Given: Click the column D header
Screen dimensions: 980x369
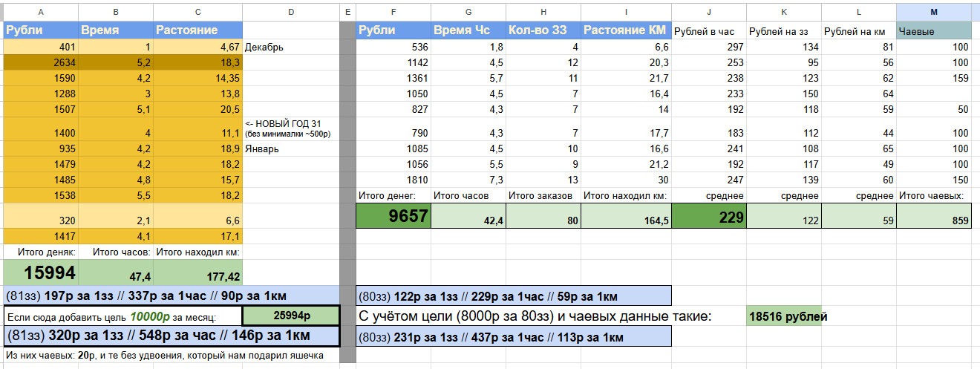Looking at the screenshot, I should [290, 11].
